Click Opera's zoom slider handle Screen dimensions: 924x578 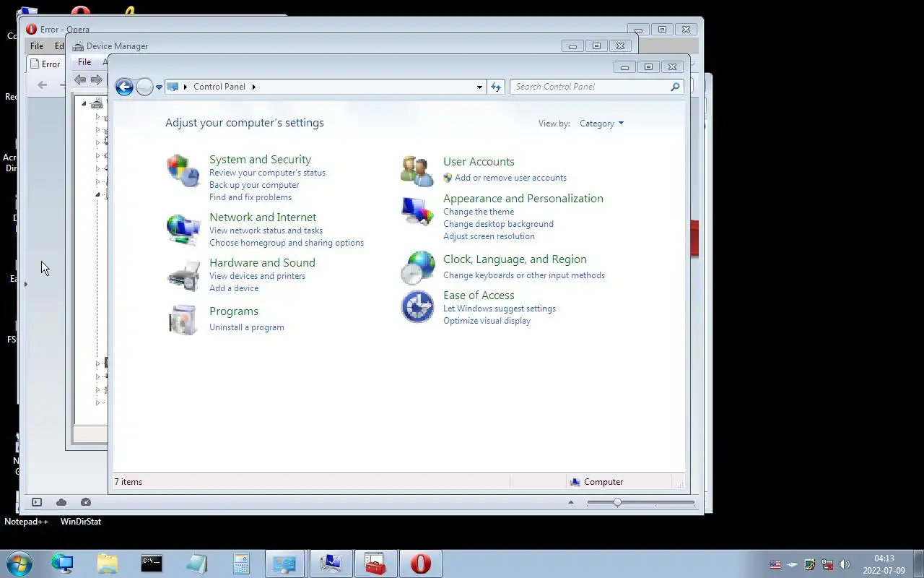coord(617,502)
